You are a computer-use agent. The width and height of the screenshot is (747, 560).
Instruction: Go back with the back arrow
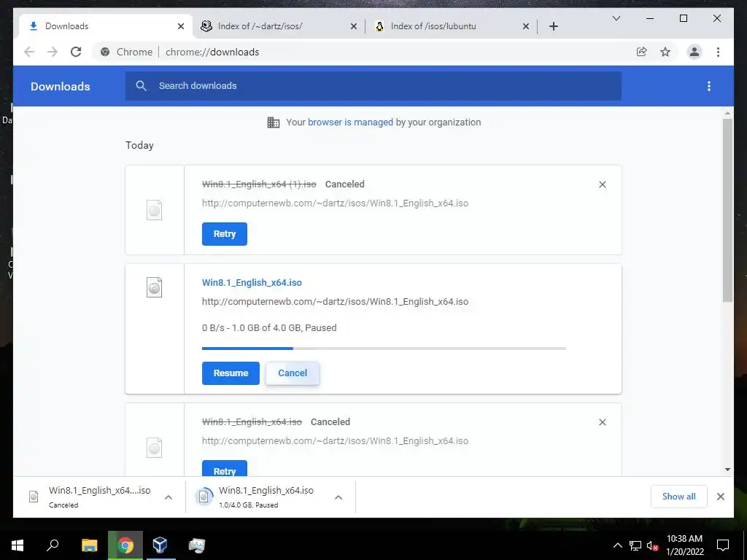point(29,52)
